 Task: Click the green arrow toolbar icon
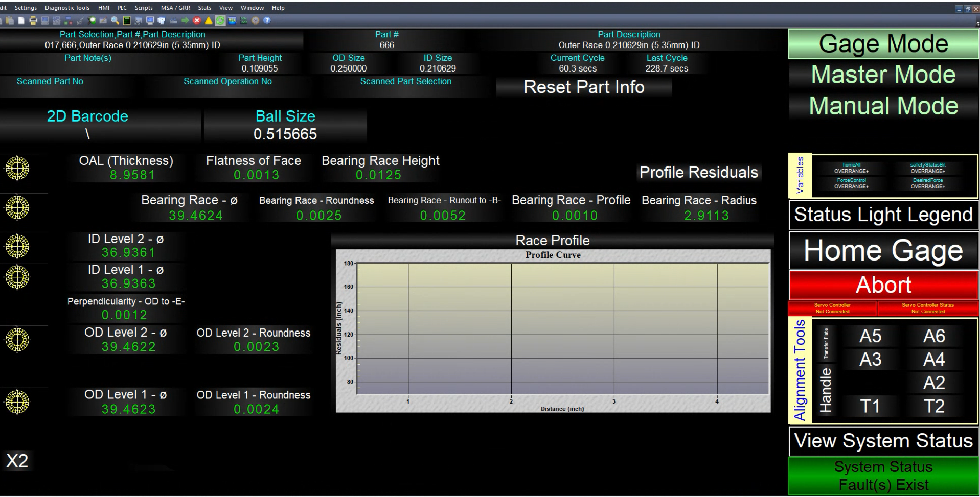[x=185, y=20]
